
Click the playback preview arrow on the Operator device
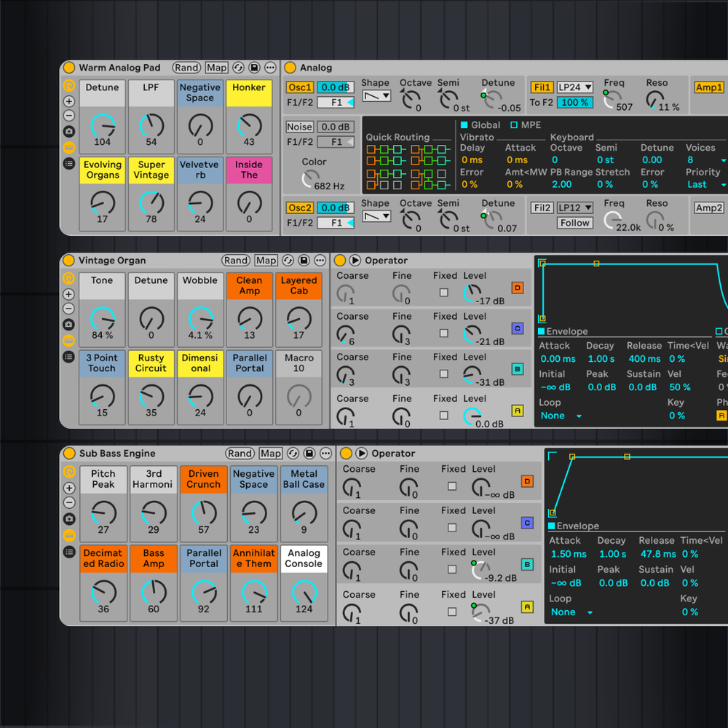coord(355,260)
